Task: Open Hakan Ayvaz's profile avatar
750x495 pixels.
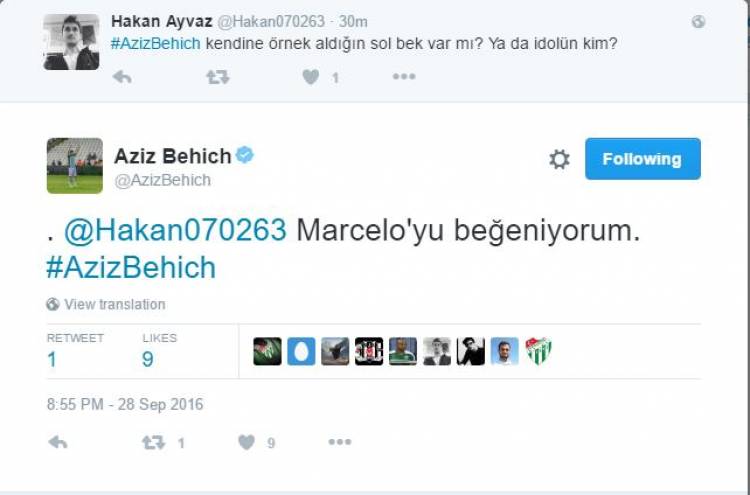Action: point(71,42)
